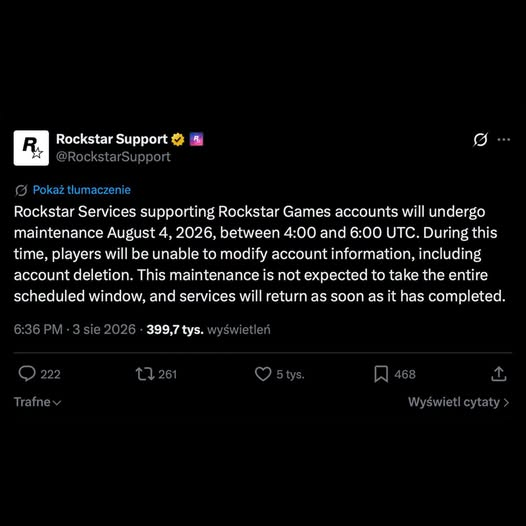Click the Rockstar Support display name
Image resolution: width=526 pixels, height=526 pixels.
click(112, 139)
